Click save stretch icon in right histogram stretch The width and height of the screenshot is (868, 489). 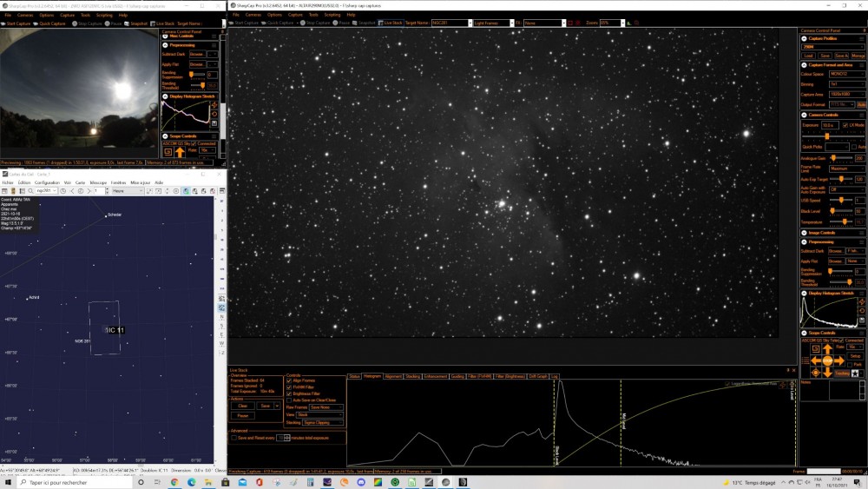tap(862, 320)
